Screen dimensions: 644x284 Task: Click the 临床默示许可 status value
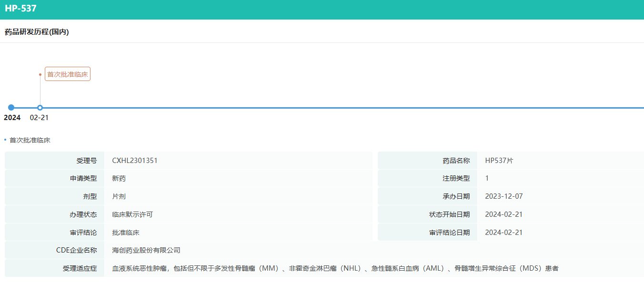[132, 214]
